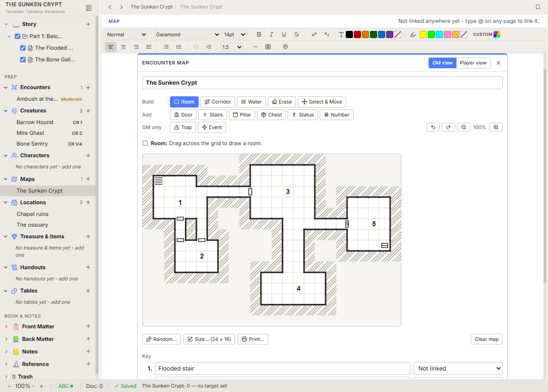Redo the map edit
The height and width of the screenshot is (392, 548).
tap(448, 127)
